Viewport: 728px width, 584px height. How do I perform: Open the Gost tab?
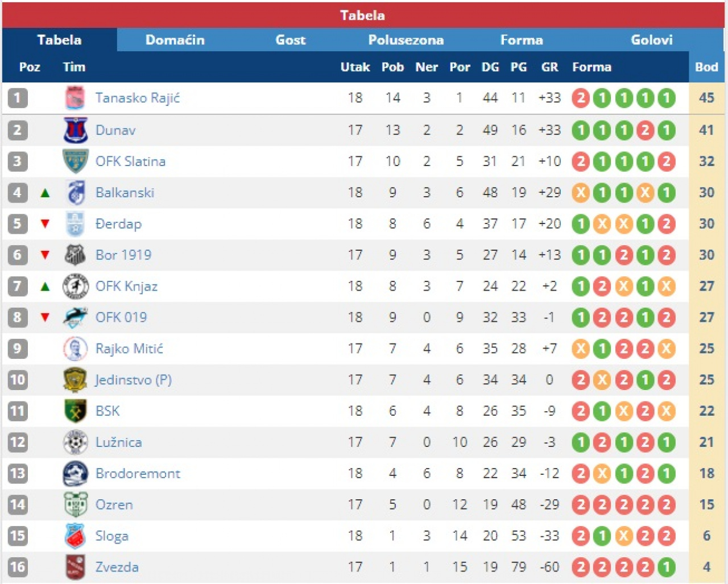click(x=290, y=40)
